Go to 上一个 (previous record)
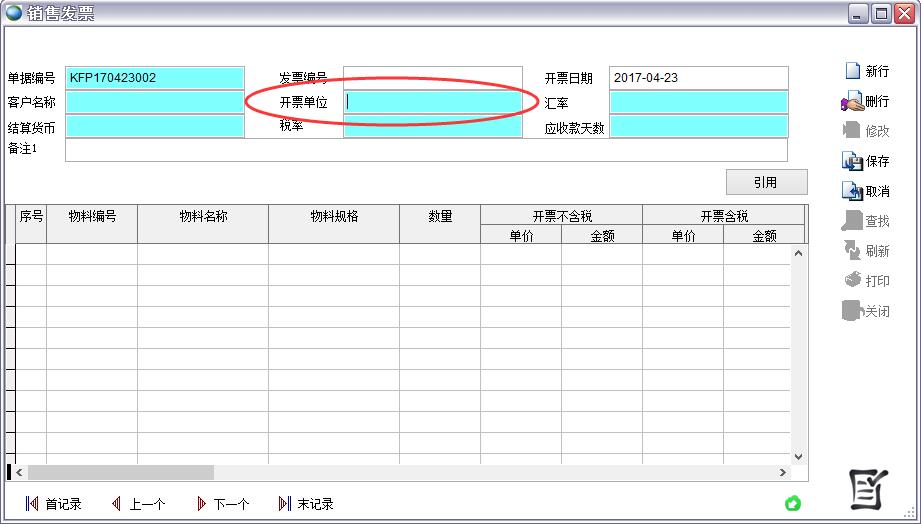Viewport: 921px width, 524px height. pyautogui.click(x=116, y=504)
